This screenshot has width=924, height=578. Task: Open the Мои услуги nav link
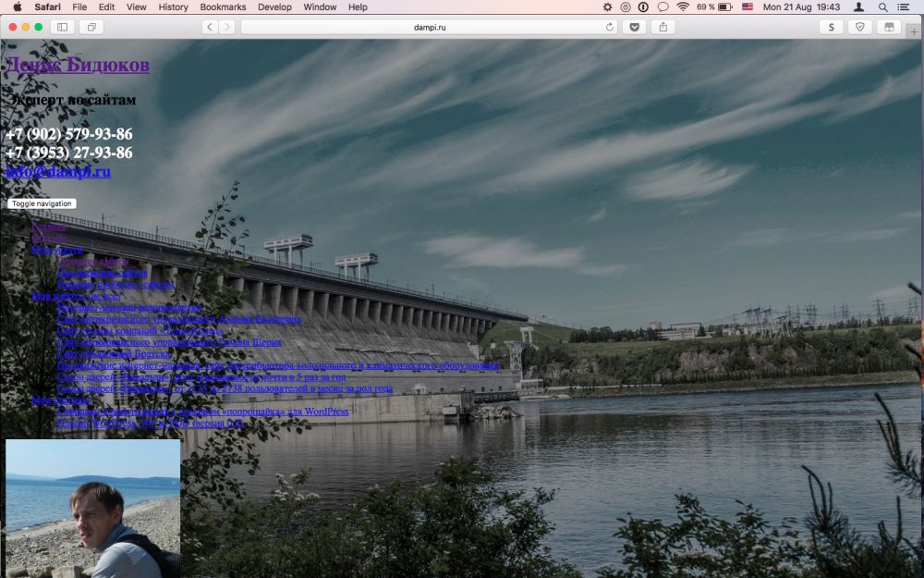click(57, 250)
